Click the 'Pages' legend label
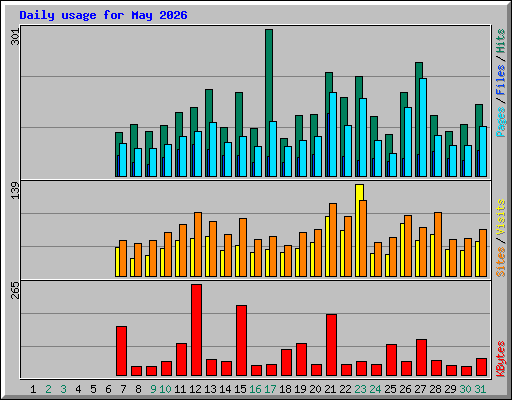Image resolution: width=512 pixels, height=400 pixels. tap(501, 122)
